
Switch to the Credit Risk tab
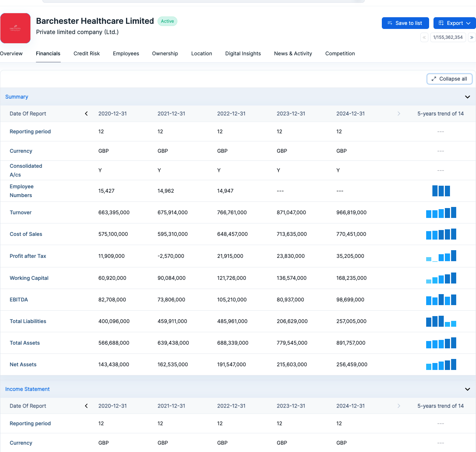coord(86,53)
